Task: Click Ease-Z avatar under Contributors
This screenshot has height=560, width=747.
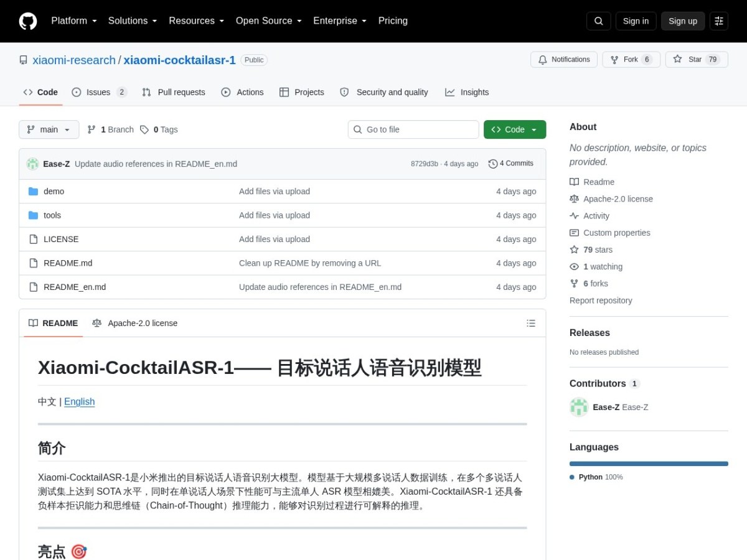Action: coord(579,407)
